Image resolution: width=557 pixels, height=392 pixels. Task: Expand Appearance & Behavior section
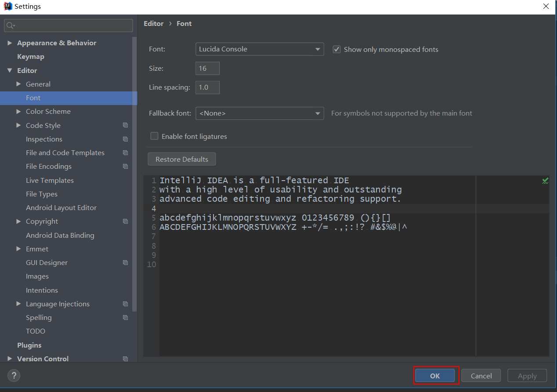(10, 43)
